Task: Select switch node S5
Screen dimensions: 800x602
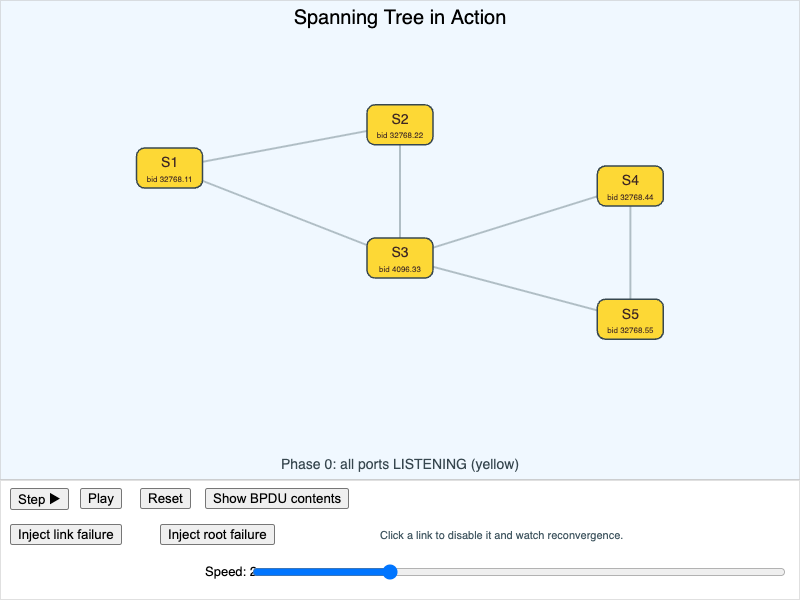Action: pos(630,319)
